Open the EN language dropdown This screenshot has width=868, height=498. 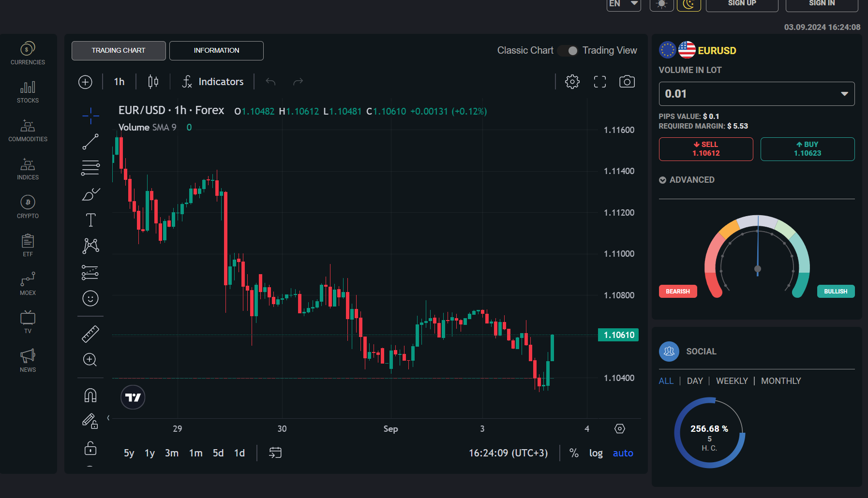coord(623,4)
